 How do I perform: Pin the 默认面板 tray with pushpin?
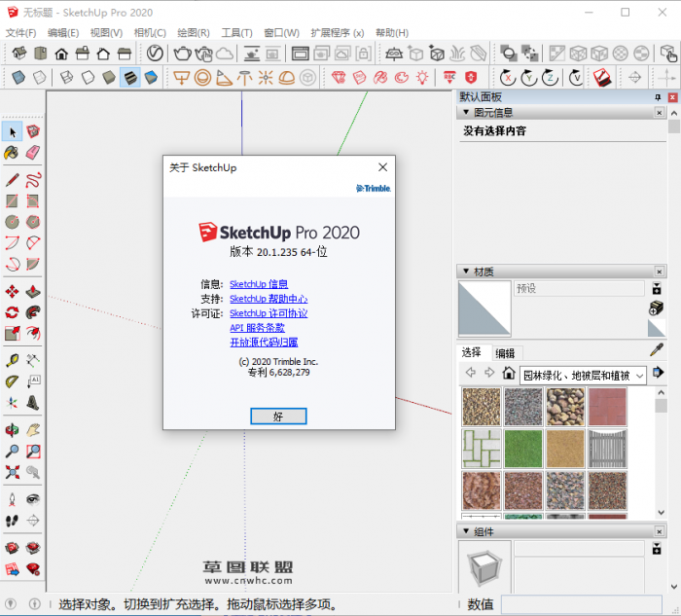click(659, 97)
